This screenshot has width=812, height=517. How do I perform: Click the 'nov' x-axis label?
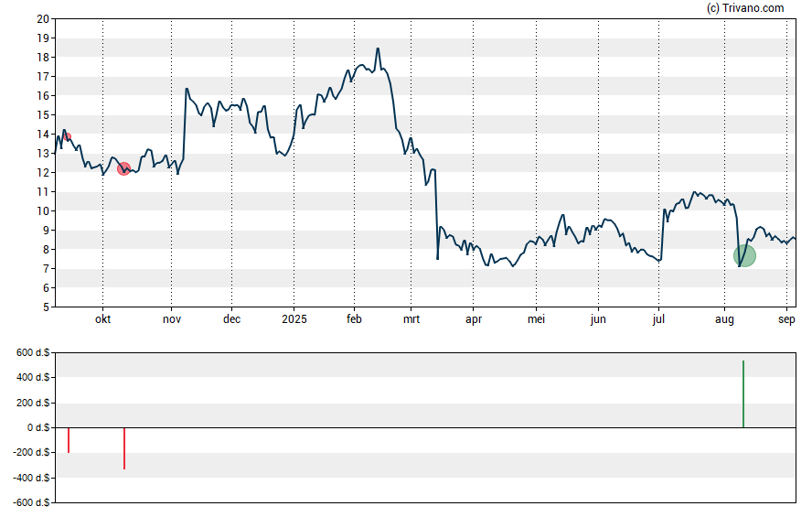pyautogui.click(x=172, y=319)
